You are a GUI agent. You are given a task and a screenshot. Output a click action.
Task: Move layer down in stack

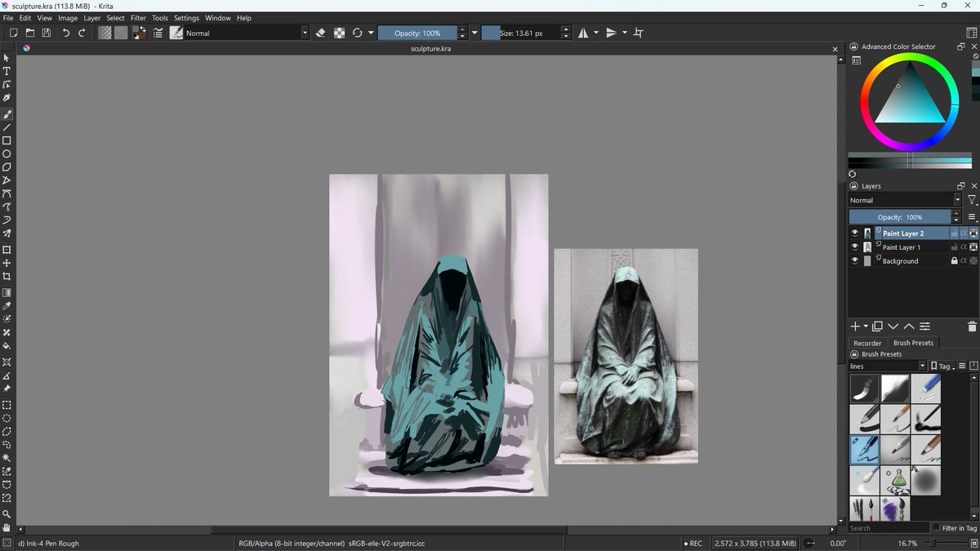click(893, 327)
